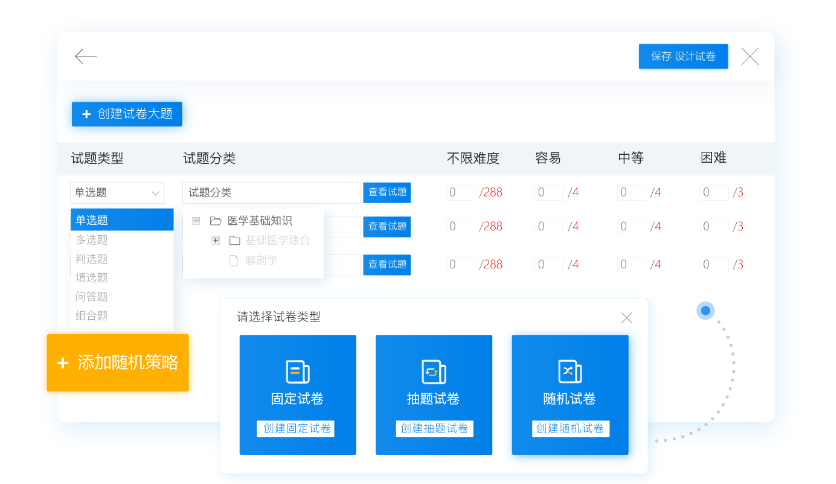
Task: Collapse the 医学基础知识 tree node
Action: (x=196, y=221)
